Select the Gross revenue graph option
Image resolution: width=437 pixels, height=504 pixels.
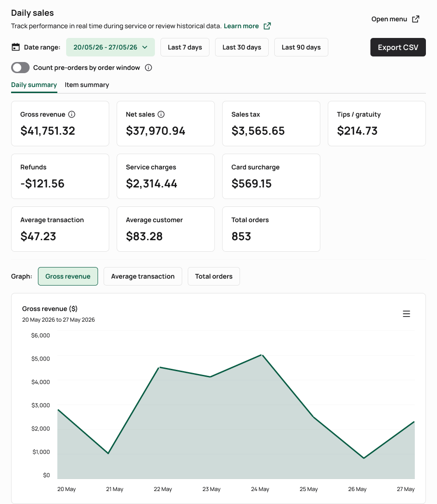click(68, 276)
